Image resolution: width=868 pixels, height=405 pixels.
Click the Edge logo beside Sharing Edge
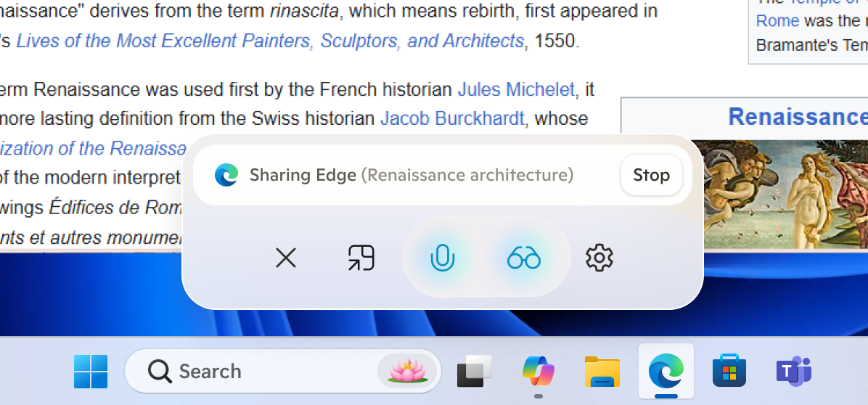(226, 175)
